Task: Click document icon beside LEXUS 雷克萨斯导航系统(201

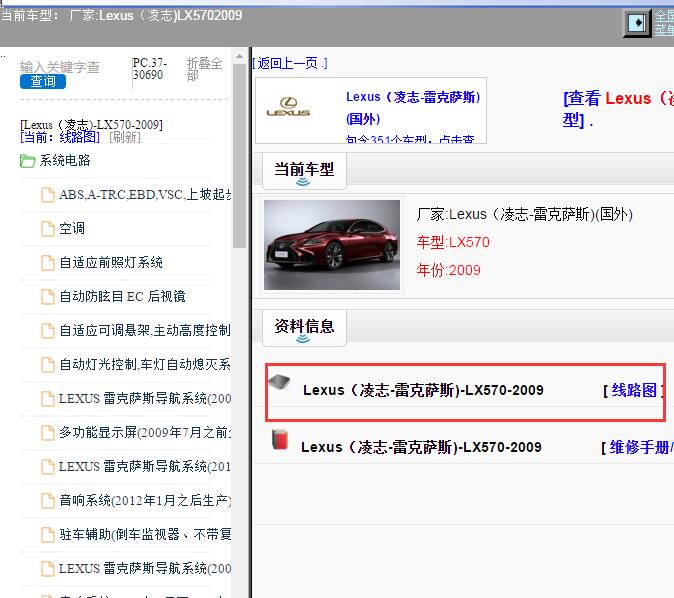Action: tap(48, 466)
